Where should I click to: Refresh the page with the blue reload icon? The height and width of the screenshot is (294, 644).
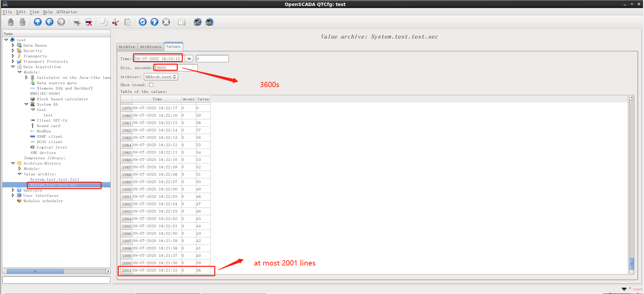(143, 22)
